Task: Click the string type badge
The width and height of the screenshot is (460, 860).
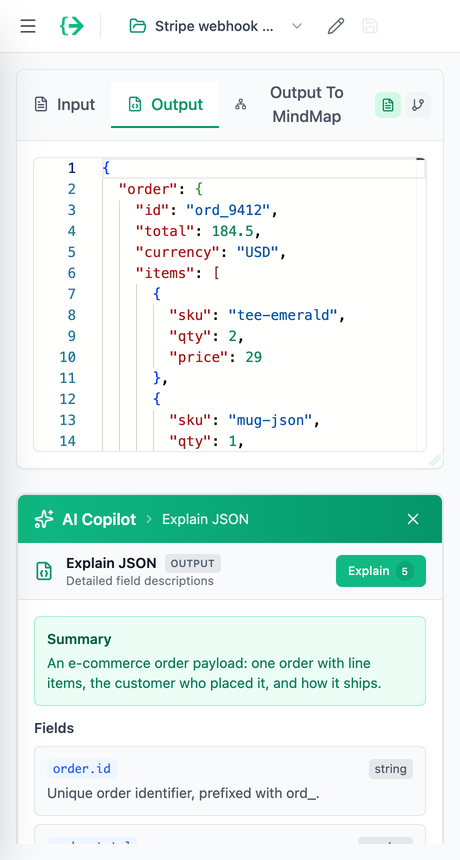Action: coord(390,769)
